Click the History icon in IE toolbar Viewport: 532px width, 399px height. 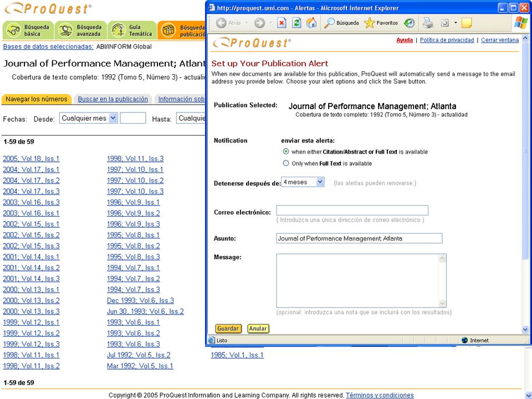tap(410, 23)
